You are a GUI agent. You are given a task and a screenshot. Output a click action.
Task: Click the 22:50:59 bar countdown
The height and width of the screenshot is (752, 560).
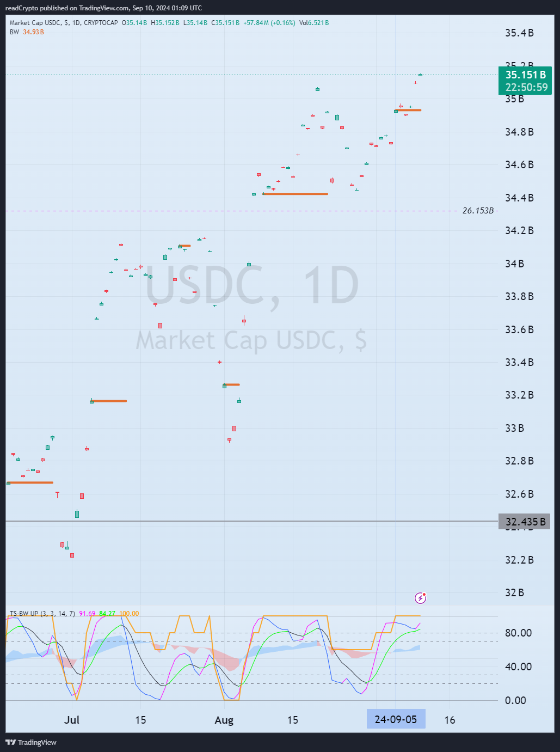pos(526,87)
